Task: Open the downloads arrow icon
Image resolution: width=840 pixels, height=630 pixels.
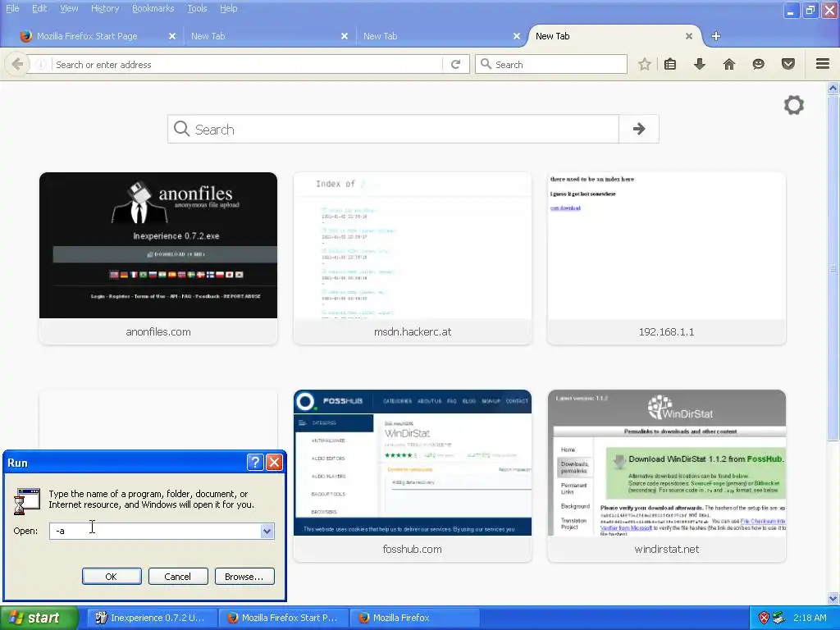Action: (x=700, y=64)
